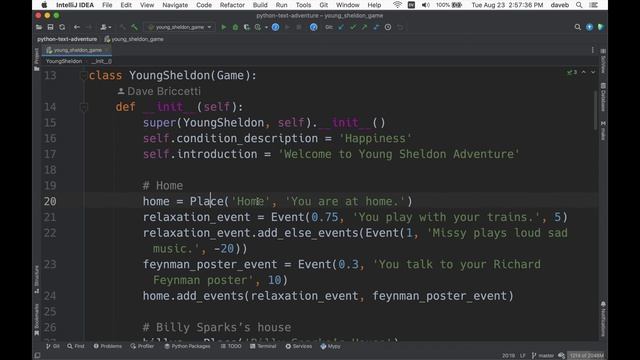Open the Python Packages tool window
This screenshot has width=640, height=360.
coord(187,346)
